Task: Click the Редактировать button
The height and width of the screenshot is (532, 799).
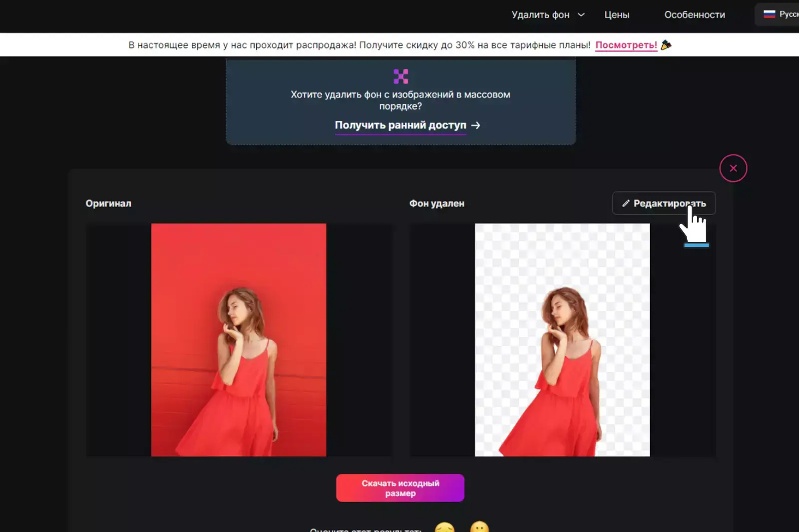Action: (x=664, y=203)
